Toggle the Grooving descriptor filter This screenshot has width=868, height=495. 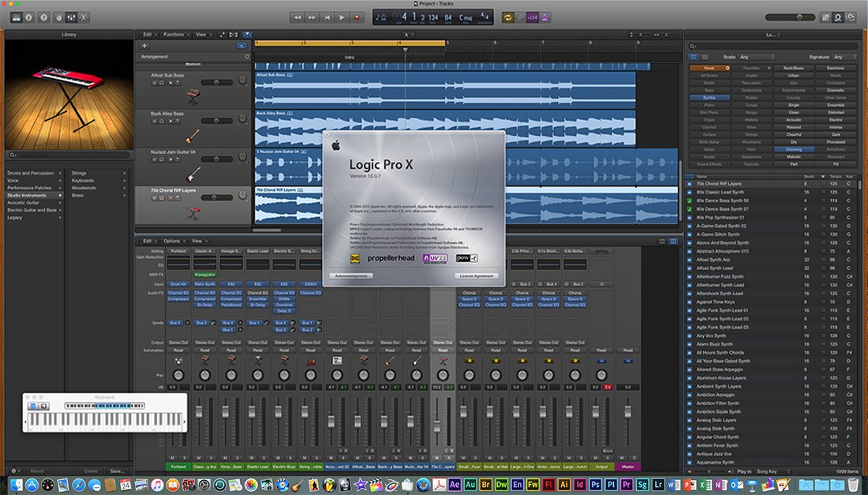(794, 149)
